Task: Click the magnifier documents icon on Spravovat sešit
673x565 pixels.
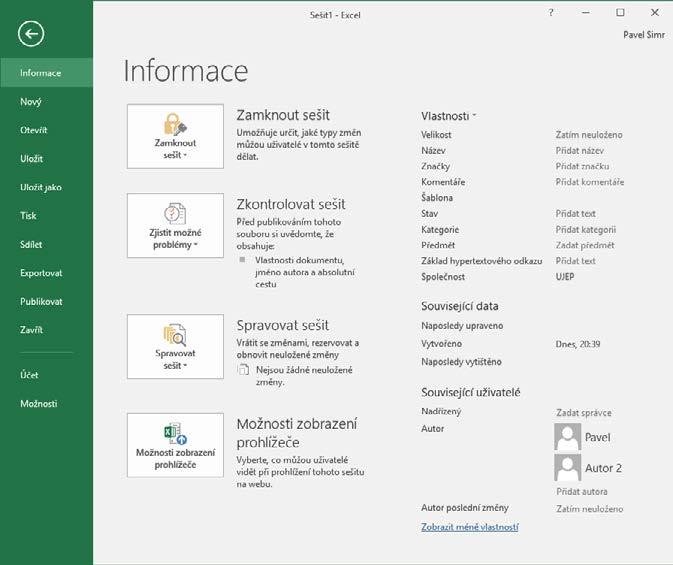Action: coord(175,335)
